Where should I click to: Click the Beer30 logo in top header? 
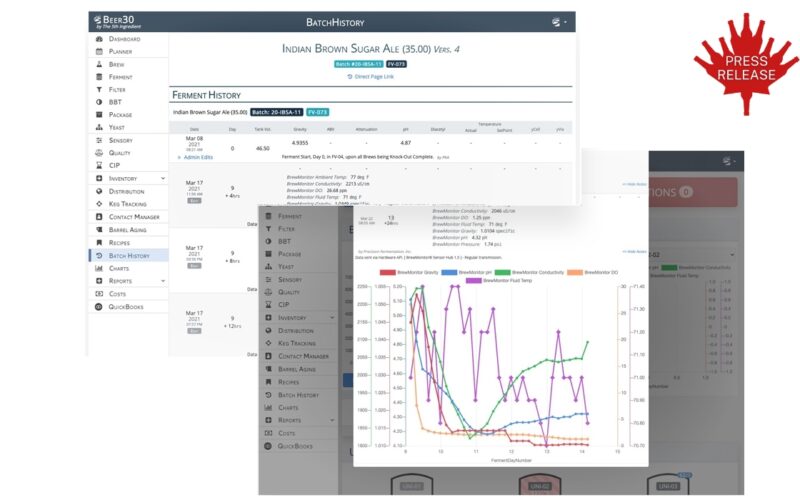pyautogui.click(x=117, y=22)
